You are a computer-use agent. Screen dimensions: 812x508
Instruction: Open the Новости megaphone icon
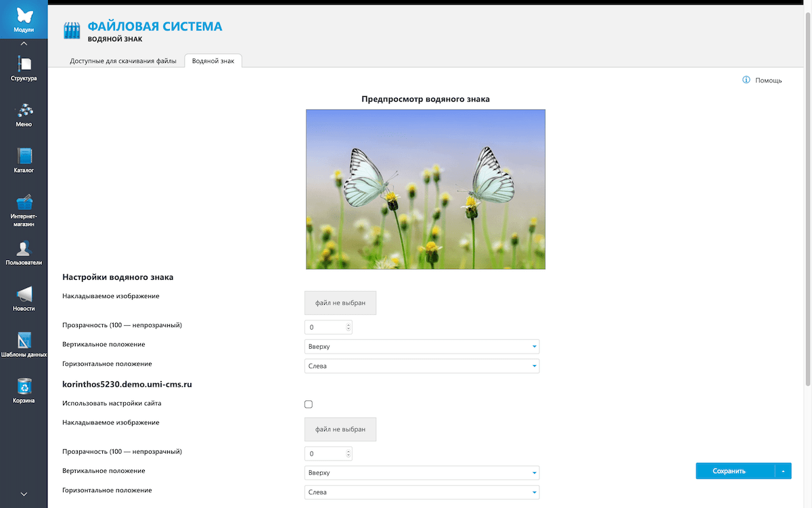[x=24, y=294]
